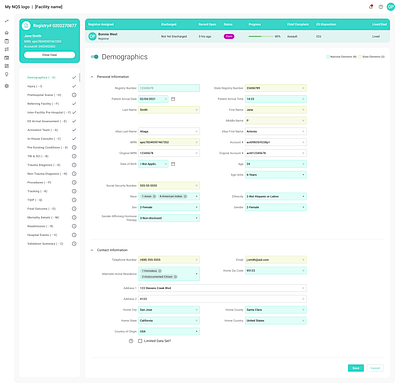This screenshot has height=388, width=400.
Task: Click the Close Case button
Action: click(49, 55)
